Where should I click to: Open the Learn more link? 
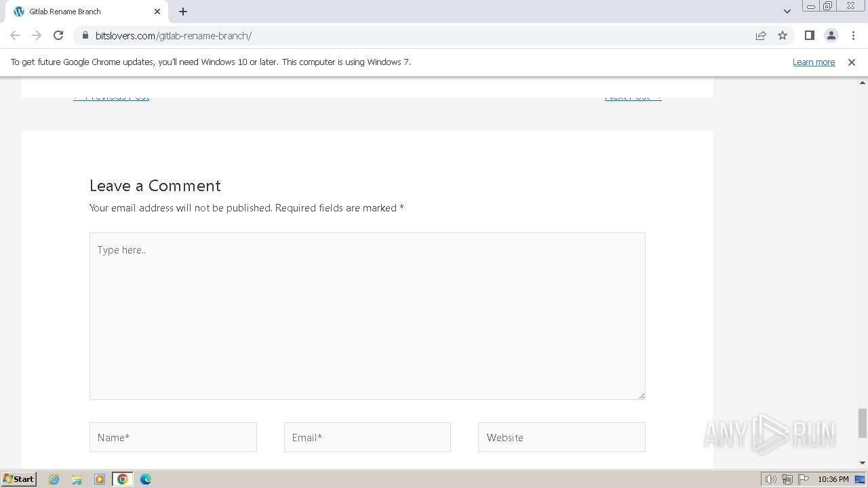tap(814, 62)
